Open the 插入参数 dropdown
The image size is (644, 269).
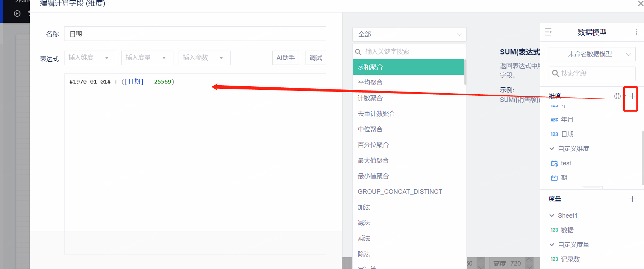pos(204,58)
